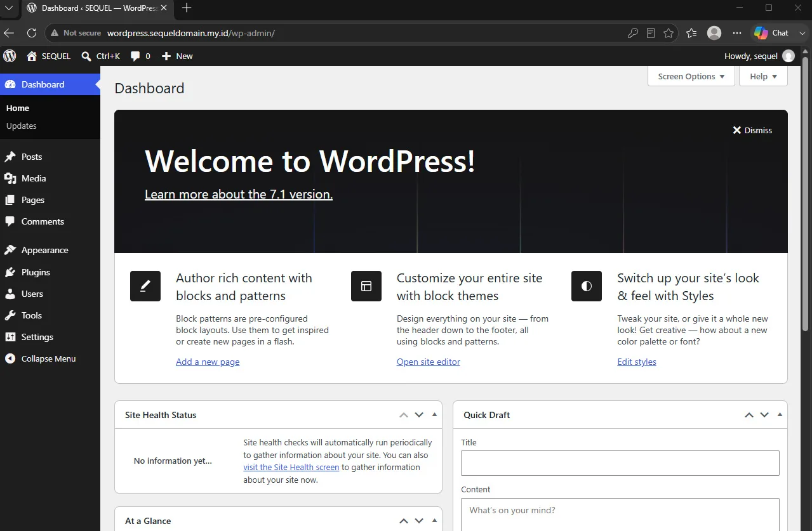Open the Updates submenu item

22,126
